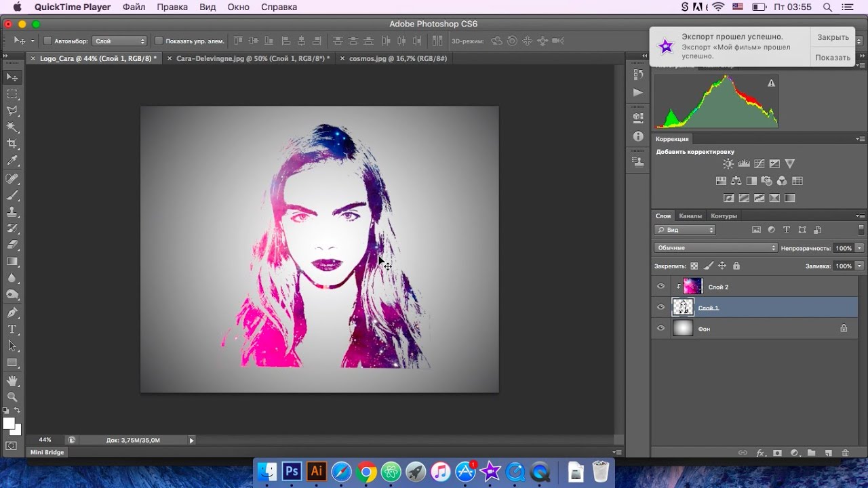This screenshot has height=488, width=868.
Task: Switch to the Каналы tab
Action: [x=690, y=216]
